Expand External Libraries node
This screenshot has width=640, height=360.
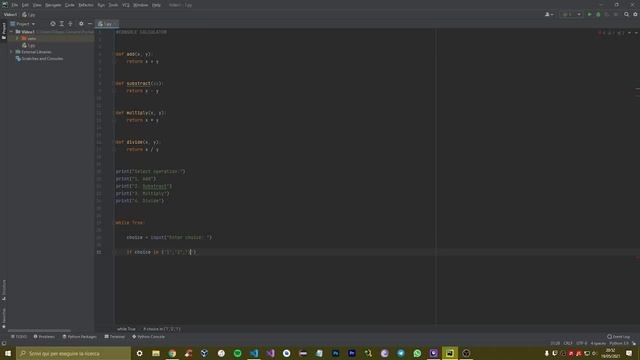tap(11, 52)
